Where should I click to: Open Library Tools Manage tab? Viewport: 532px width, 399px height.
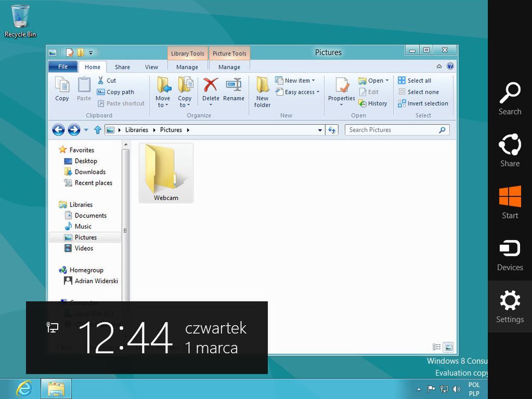point(187,67)
